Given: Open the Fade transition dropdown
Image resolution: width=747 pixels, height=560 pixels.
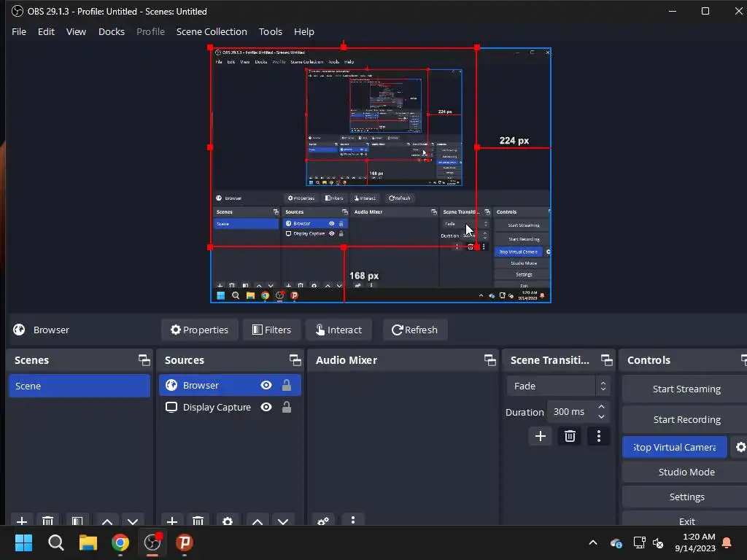Looking at the screenshot, I should [x=558, y=386].
